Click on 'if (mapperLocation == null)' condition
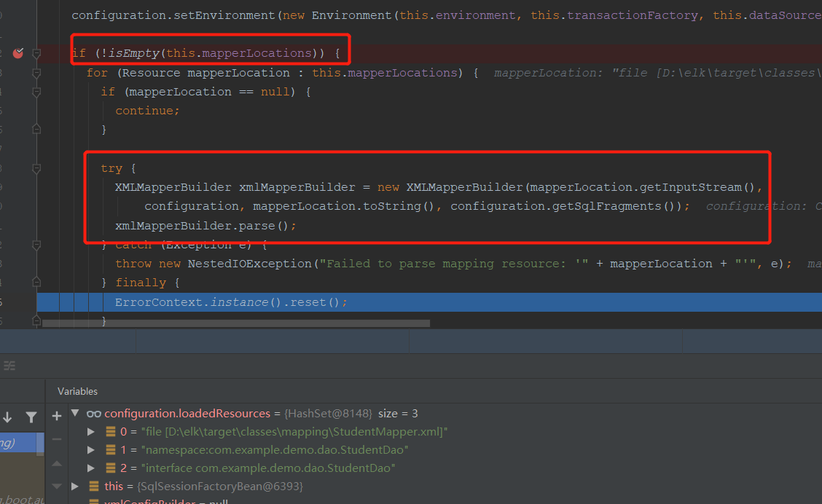822x504 pixels. tap(198, 92)
